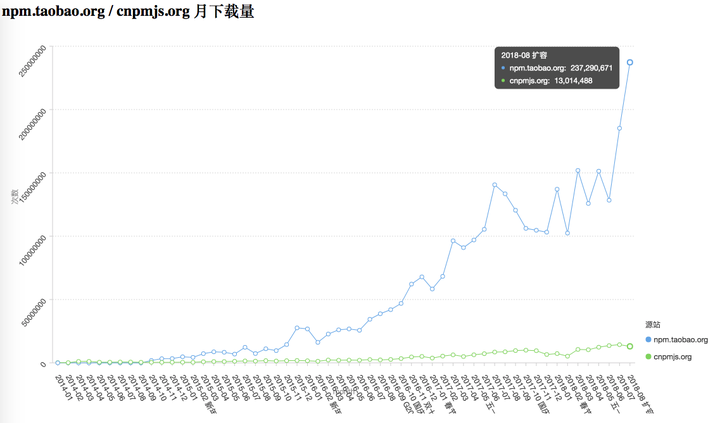This screenshot has height=423, width=720.
Task: Click x-axis label 2014-01
Action: 63,388
